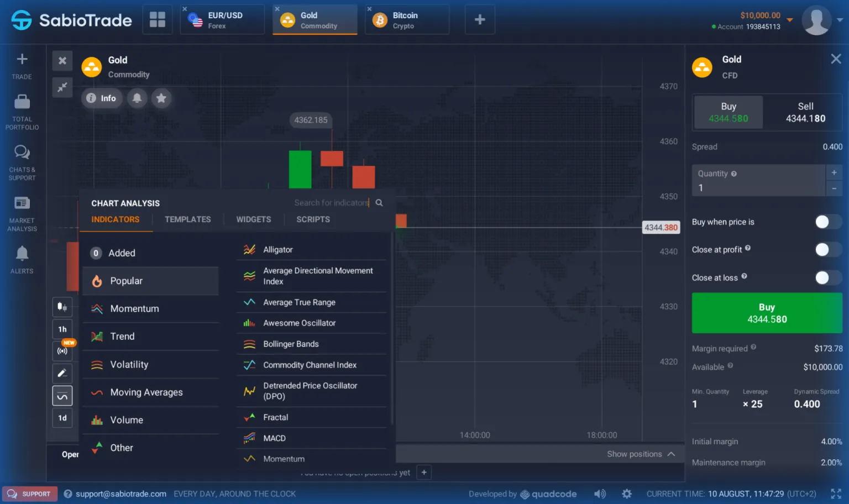The width and height of the screenshot is (849, 504).
Task: Add Gold to favorites star
Action: coord(161,98)
